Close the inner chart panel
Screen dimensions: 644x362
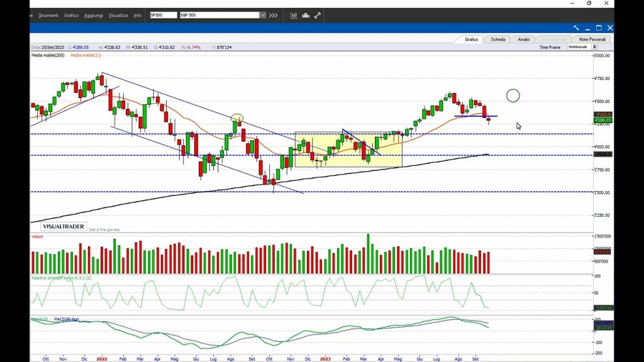point(610,28)
